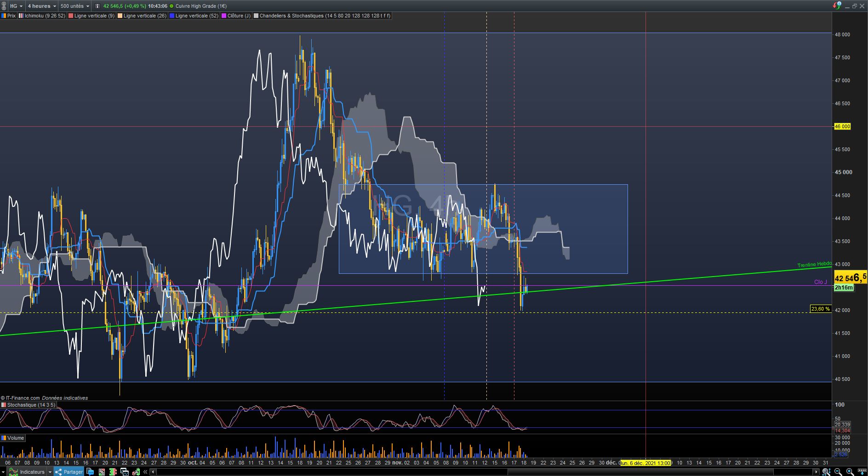The image size is (868, 476).
Task: Click the highlighted date lun. 6 déc. 2021 13:00
Action: (645, 463)
